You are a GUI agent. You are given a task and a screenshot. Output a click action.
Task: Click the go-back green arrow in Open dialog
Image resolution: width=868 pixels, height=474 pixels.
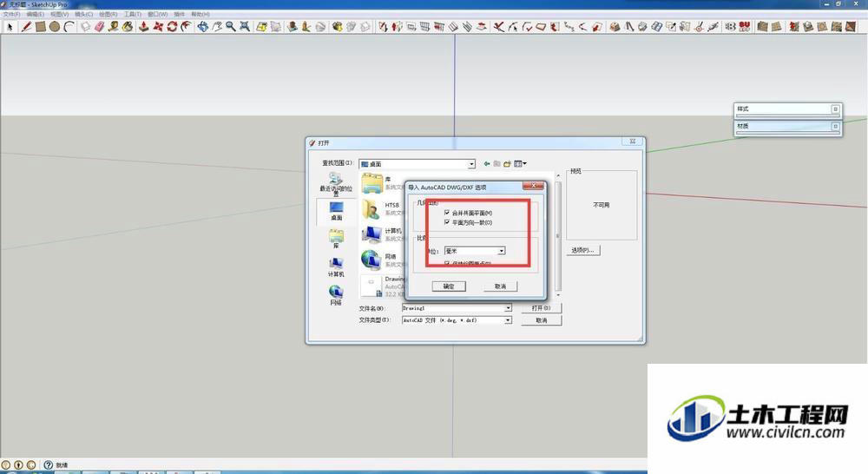(x=487, y=164)
